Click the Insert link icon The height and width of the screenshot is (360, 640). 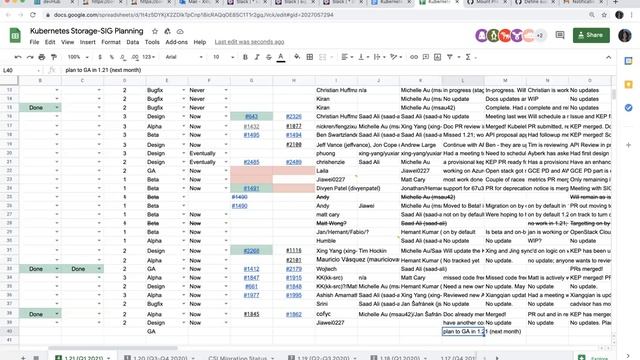click(x=414, y=57)
